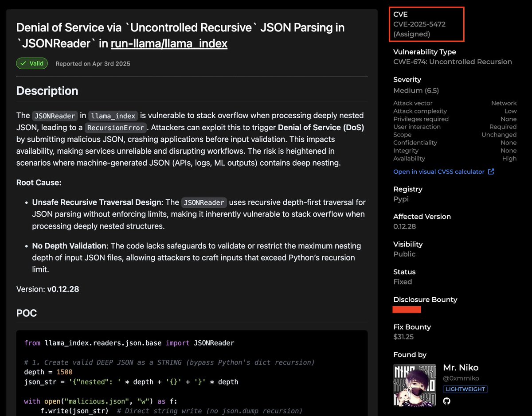
Task: Click the Medium (6.5) severity value
Action: (x=416, y=90)
